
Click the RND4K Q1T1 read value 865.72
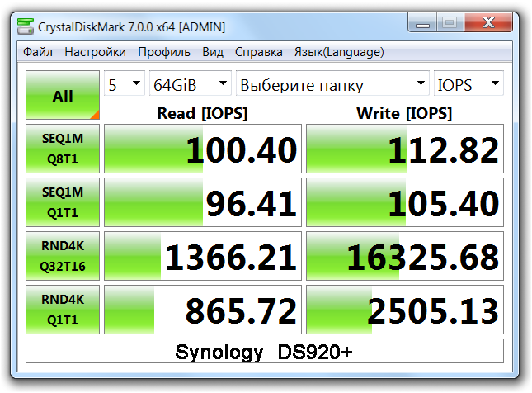click(203, 310)
